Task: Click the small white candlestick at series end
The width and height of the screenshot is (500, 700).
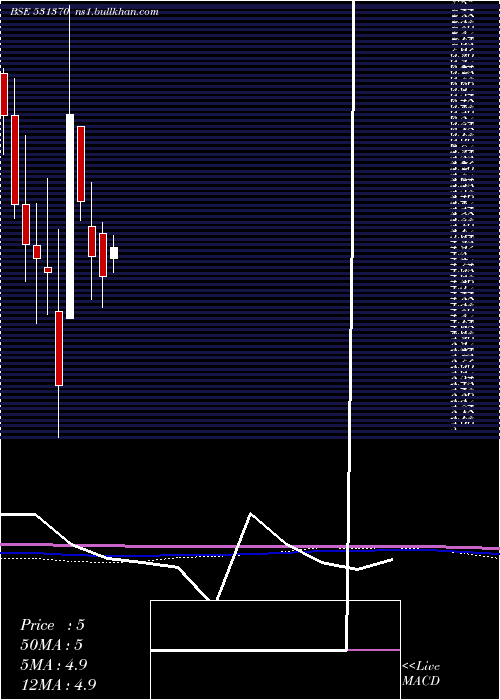Action: (114, 253)
